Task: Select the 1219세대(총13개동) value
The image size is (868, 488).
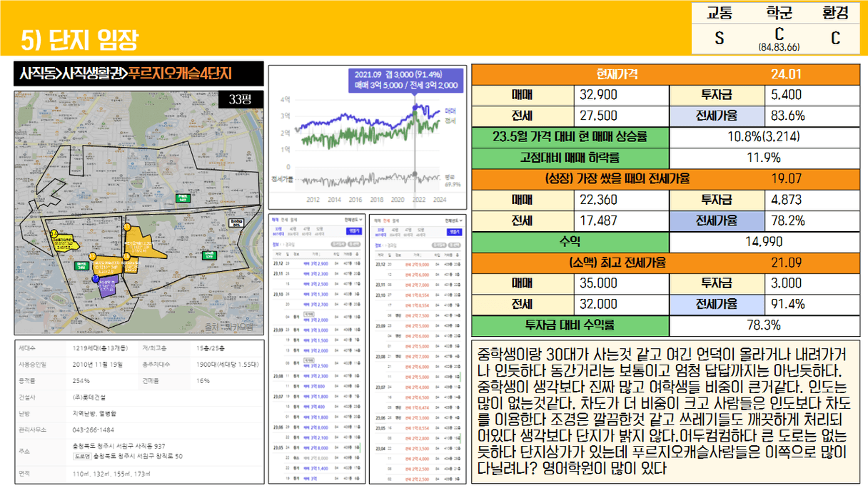Action: pos(101,347)
